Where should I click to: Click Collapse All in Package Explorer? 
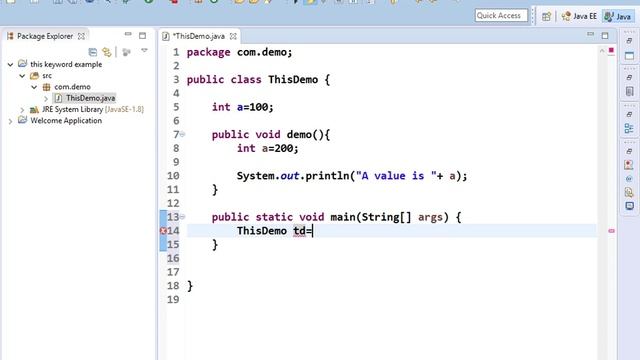coord(93,52)
